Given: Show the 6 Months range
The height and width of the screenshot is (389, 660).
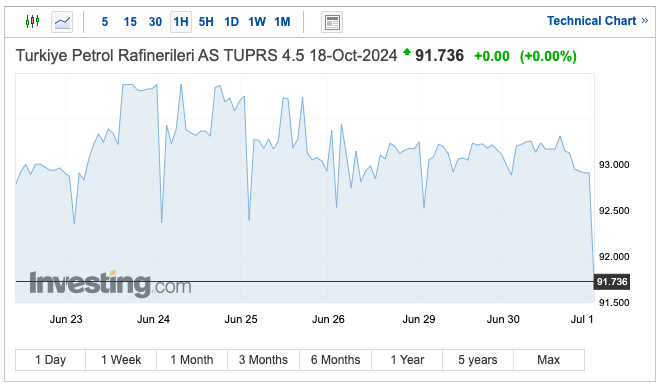Looking at the screenshot, I should (335, 360).
